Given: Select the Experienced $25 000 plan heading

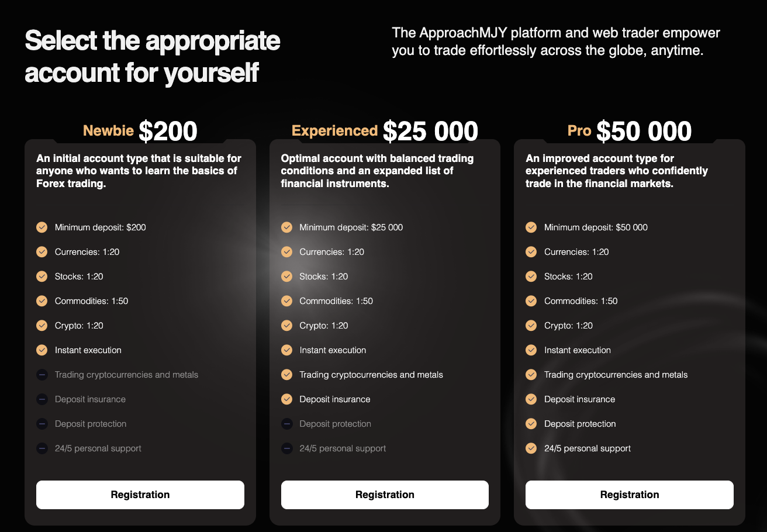Looking at the screenshot, I should pyautogui.click(x=385, y=131).
